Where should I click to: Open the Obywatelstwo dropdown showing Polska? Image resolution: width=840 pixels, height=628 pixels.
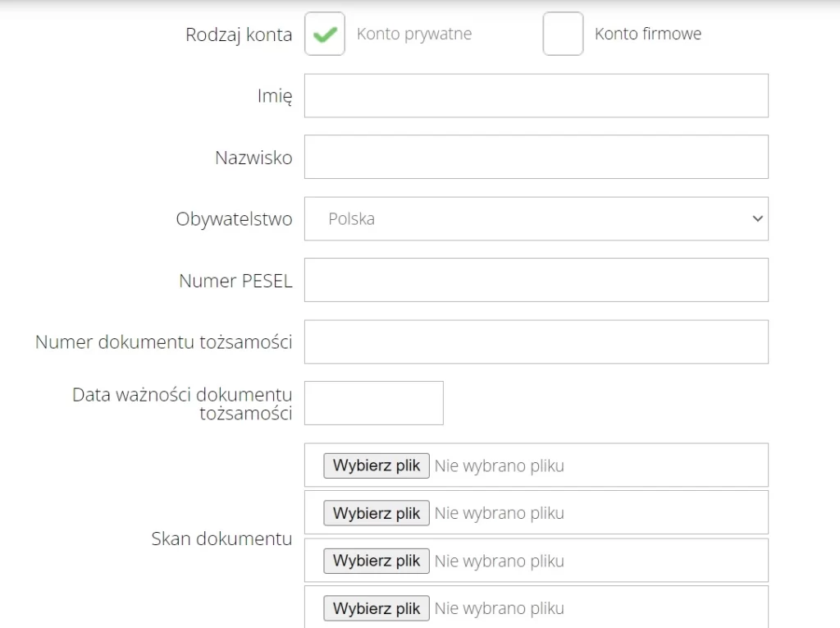[x=536, y=219]
